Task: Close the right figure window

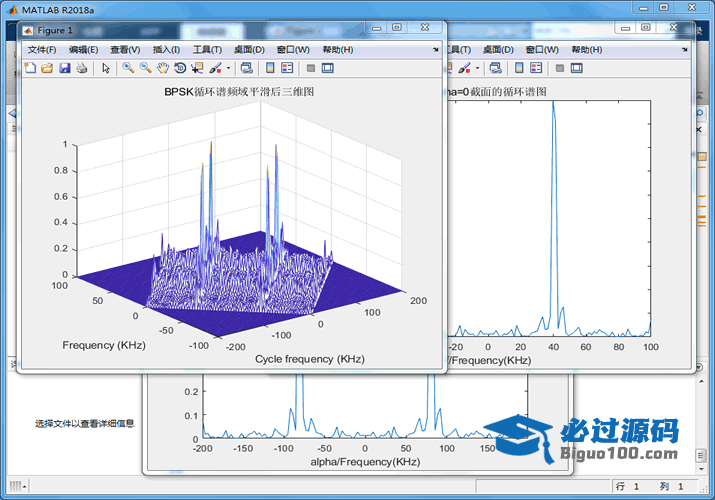Action: pyautogui.click(x=674, y=27)
